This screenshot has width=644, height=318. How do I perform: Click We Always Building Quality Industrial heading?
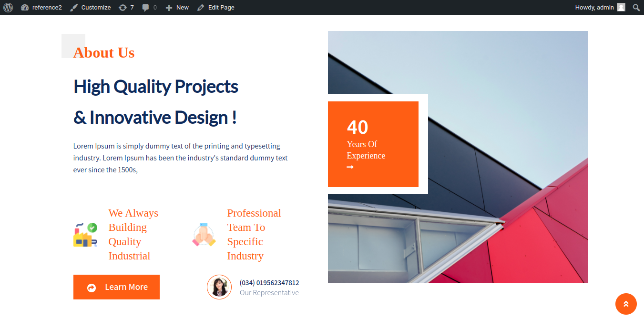pos(133,235)
